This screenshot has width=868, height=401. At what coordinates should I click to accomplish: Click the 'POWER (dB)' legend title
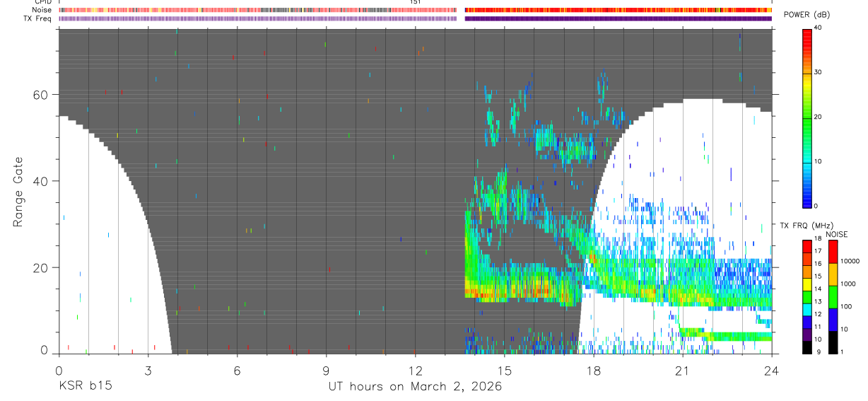pos(807,15)
